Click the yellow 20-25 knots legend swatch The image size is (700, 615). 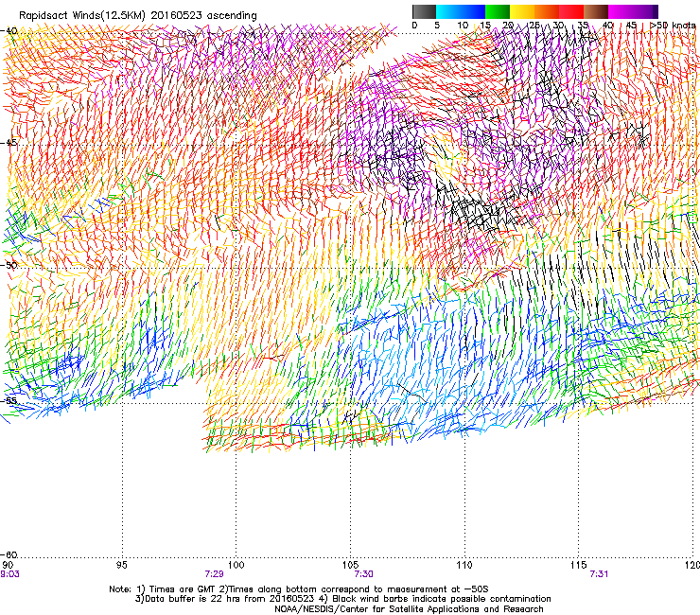pyautogui.click(x=522, y=11)
